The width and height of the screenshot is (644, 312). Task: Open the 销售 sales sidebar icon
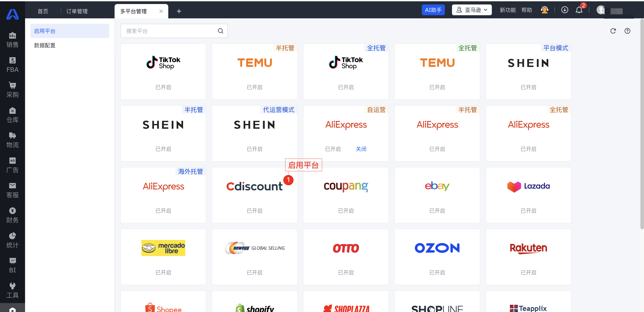[x=12, y=40]
